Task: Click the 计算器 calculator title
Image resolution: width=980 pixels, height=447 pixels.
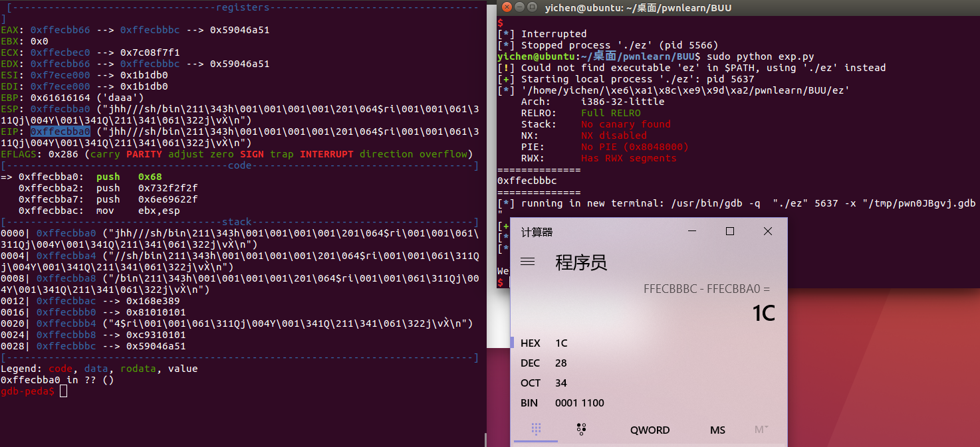Action: click(537, 232)
